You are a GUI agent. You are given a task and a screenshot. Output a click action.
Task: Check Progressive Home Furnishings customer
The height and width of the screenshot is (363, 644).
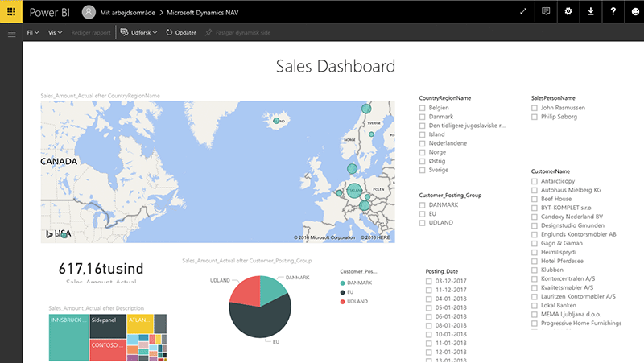(x=535, y=324)
